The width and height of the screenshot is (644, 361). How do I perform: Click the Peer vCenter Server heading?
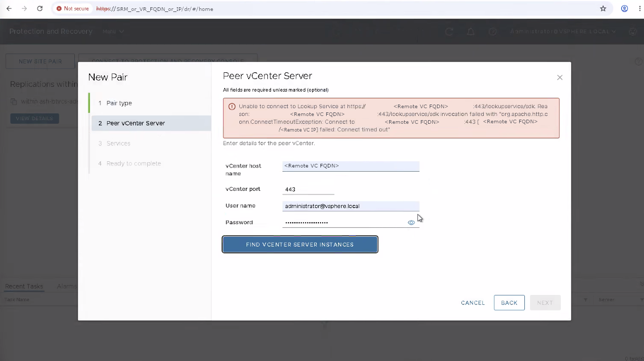pos(267,76)
